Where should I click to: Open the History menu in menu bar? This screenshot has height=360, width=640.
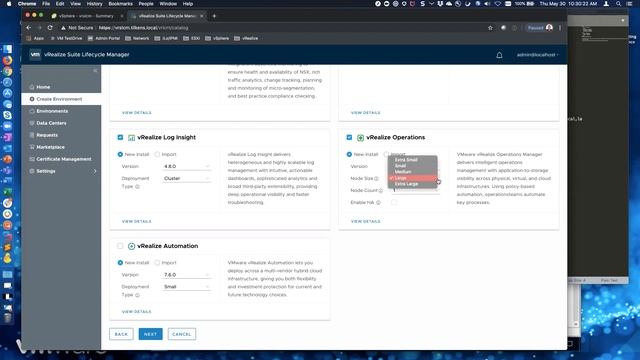click(x=94, y=4)
